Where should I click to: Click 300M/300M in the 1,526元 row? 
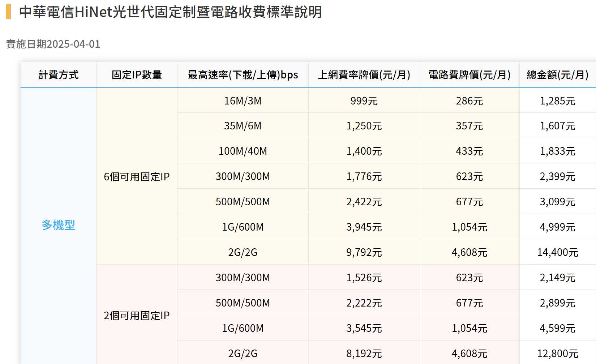pos(243,278)
